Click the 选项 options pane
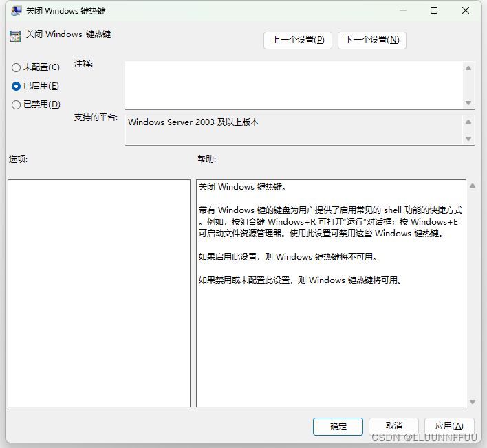Image resolution: width=487 pixels, height=448 pixels. [99, 293]
